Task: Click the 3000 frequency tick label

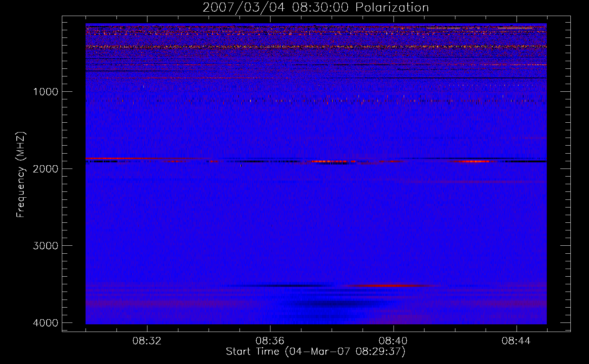Action: (x=46, y=246)
